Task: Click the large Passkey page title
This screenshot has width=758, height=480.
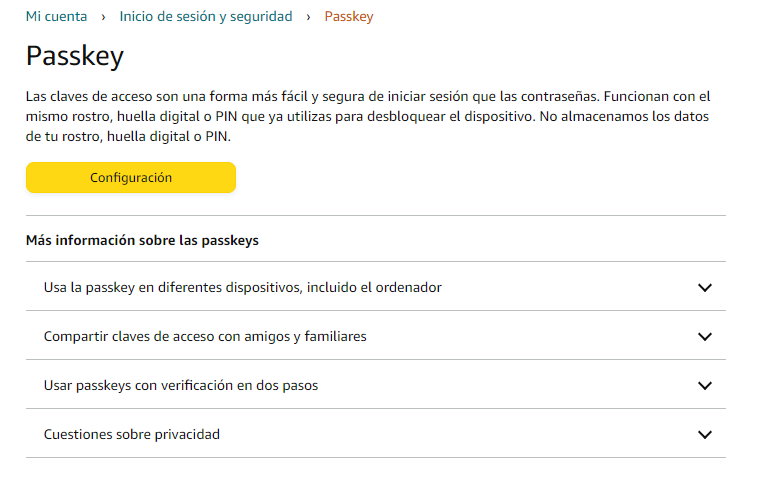Action: pyautogui.click(x=75, y=55)
